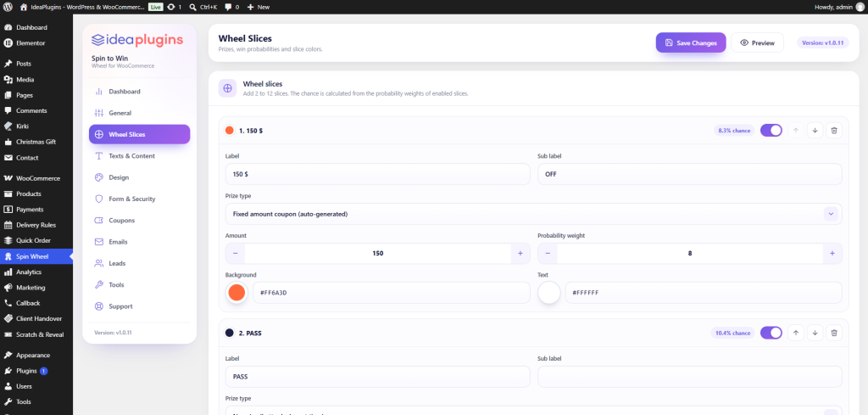This screenshot has width=868, height=415.
Task: Open Marketing megaphone icon
Action: (8, 288)
